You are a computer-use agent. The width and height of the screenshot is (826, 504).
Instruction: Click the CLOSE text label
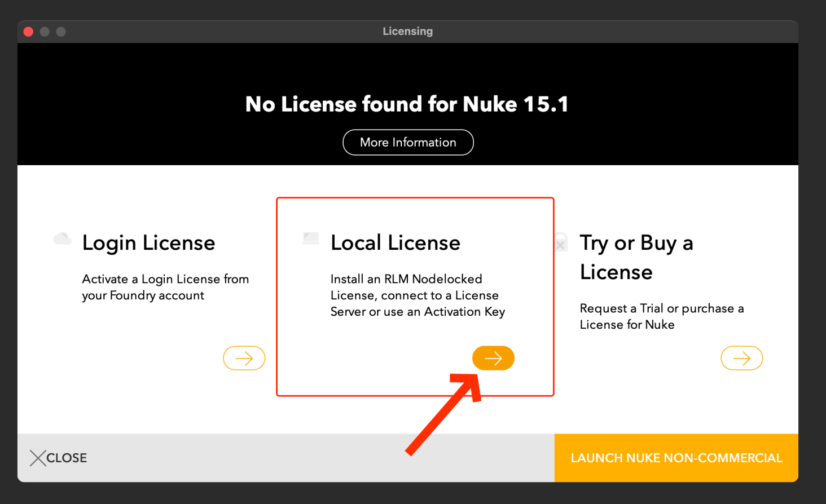[67, 458]
